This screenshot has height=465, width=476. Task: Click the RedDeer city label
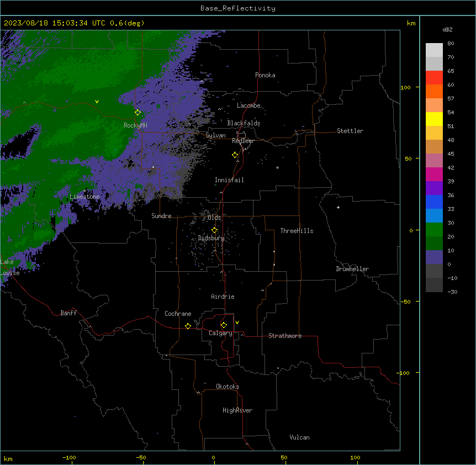pos(243,141)
